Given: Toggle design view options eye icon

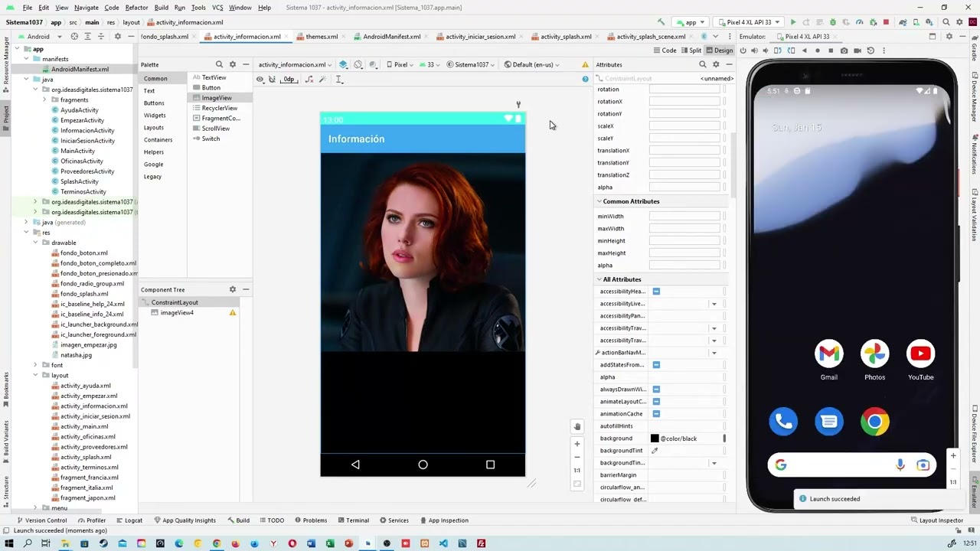Looking at the screenshot, I should 260,80.
